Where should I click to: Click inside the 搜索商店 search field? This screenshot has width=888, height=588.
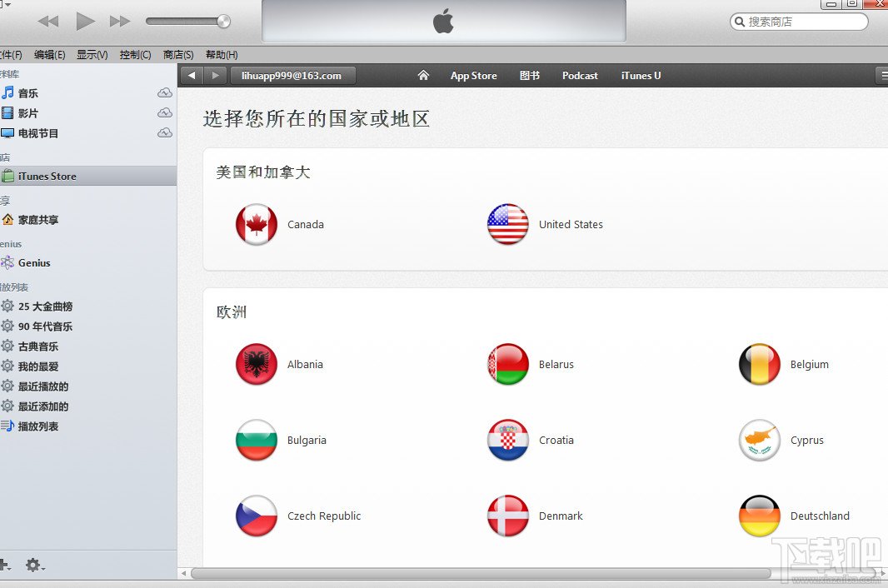pyautogui.click(x=800, y=21)
